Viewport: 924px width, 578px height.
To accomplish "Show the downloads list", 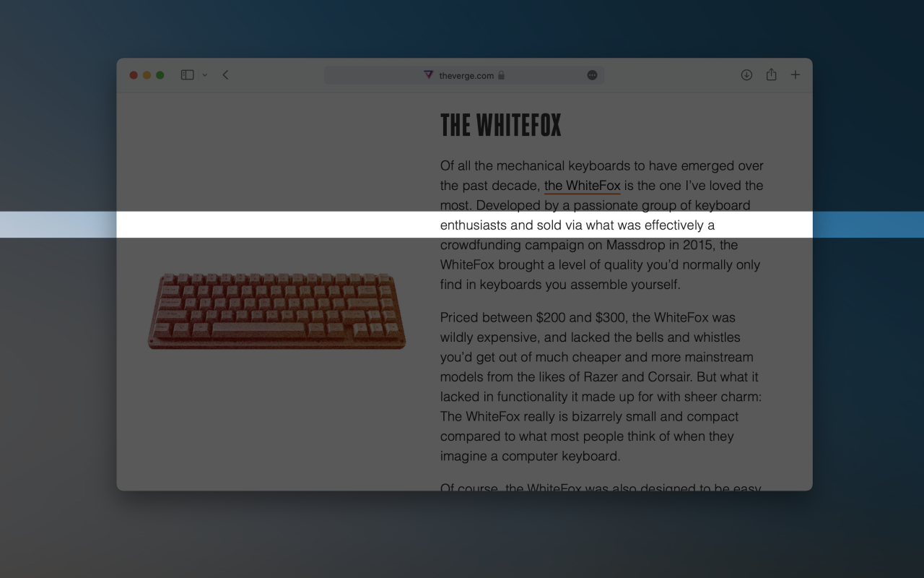I will click(x=746, y=75).
